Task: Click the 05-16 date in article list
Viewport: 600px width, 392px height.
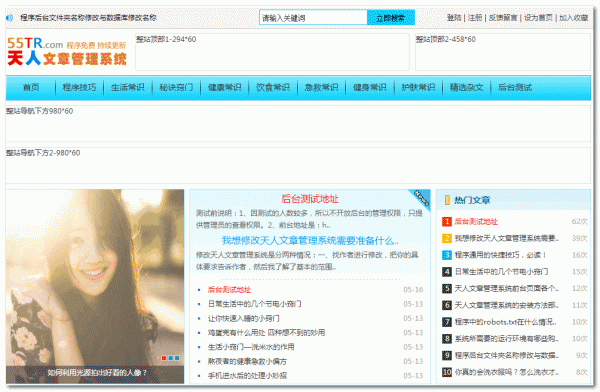Action: point(413,289)
